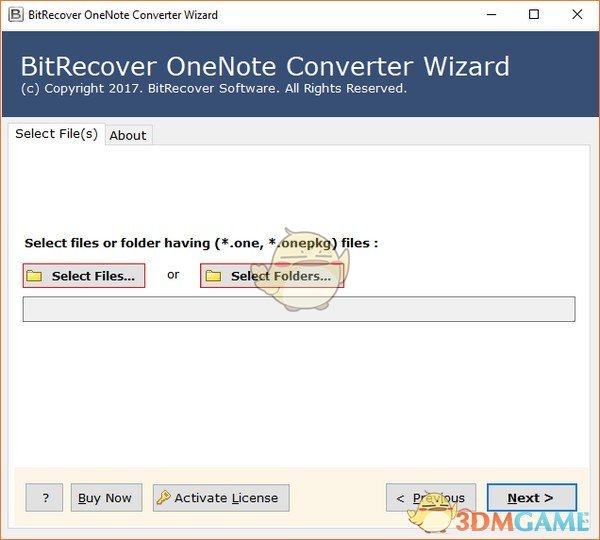The image size is (600, 540).
Task: Go back with the Previous button
Action: tap(431, 498)
